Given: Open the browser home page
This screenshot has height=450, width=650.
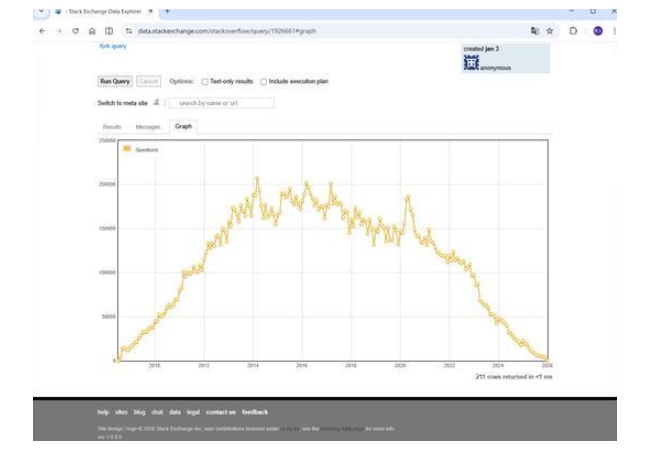Looking at the screenshot, I should pyautogui.click(x=92, y=31).
